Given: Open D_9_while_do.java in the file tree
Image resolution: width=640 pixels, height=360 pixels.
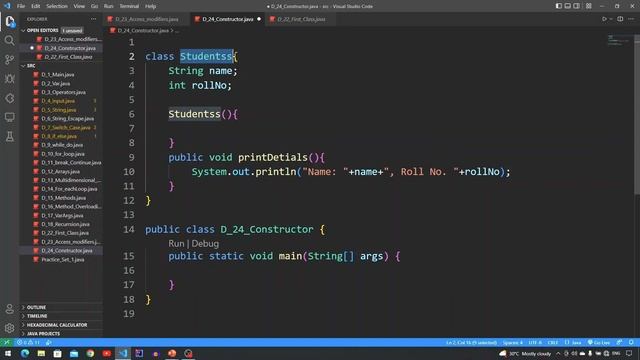Looking at the screenshot, I should pos(61,145).
